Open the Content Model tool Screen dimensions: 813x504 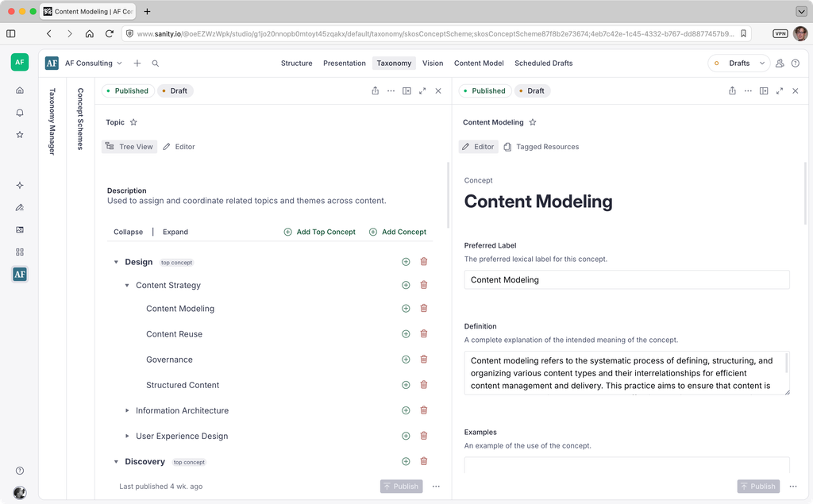coord(479,63)
